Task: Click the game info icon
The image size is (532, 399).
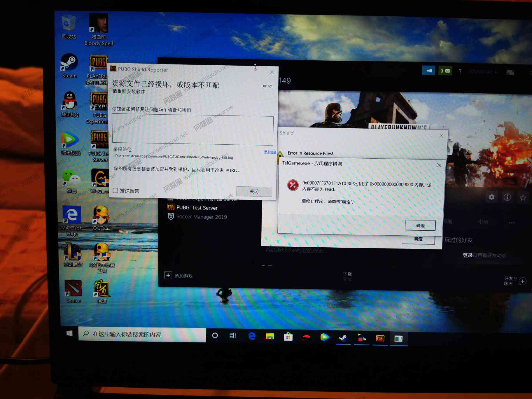Action: [507, 197]
